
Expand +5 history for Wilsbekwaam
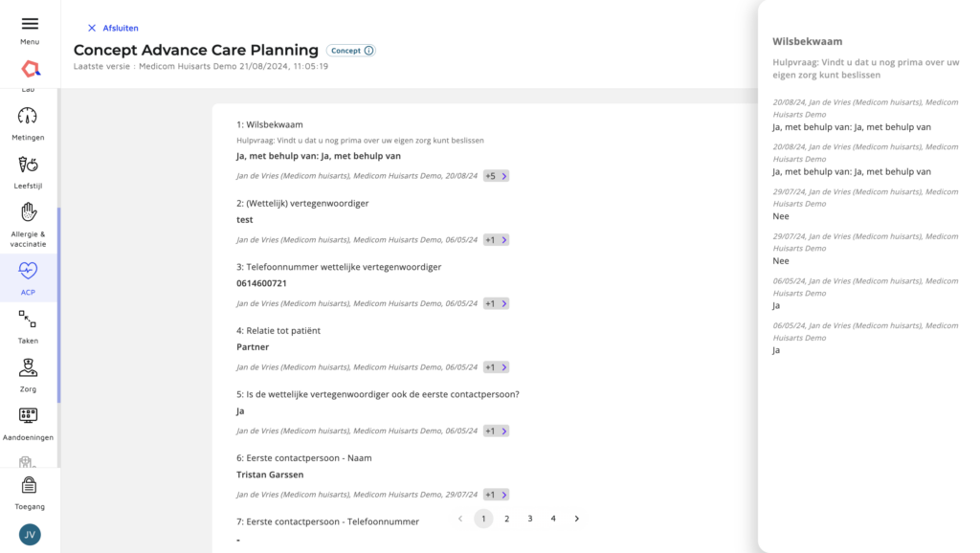[x=497, y=176]
